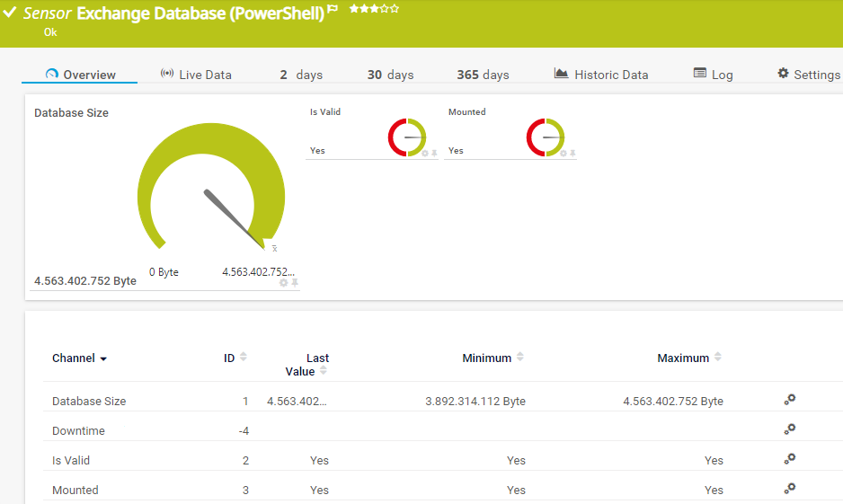Click the pin icon on the Mounted gauge

point(572,154)
